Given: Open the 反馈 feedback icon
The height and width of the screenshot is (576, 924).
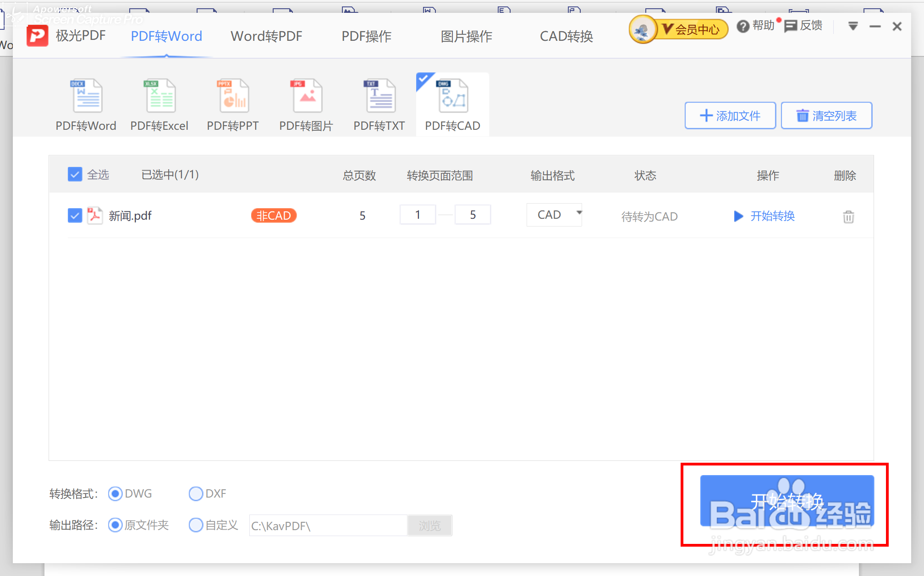Looking at the screenshot, I should pyautogui.click(x=791, y=26).
